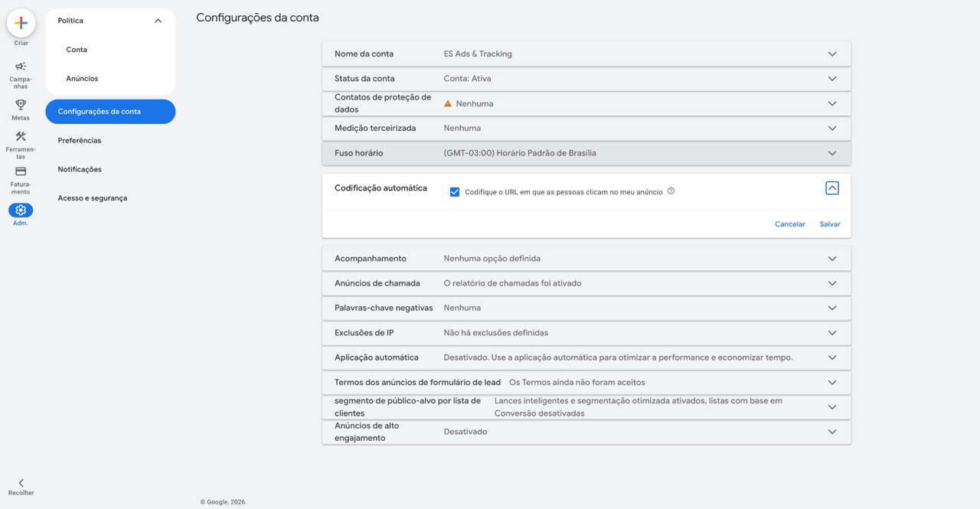Open the Notificações menu item

80,169
